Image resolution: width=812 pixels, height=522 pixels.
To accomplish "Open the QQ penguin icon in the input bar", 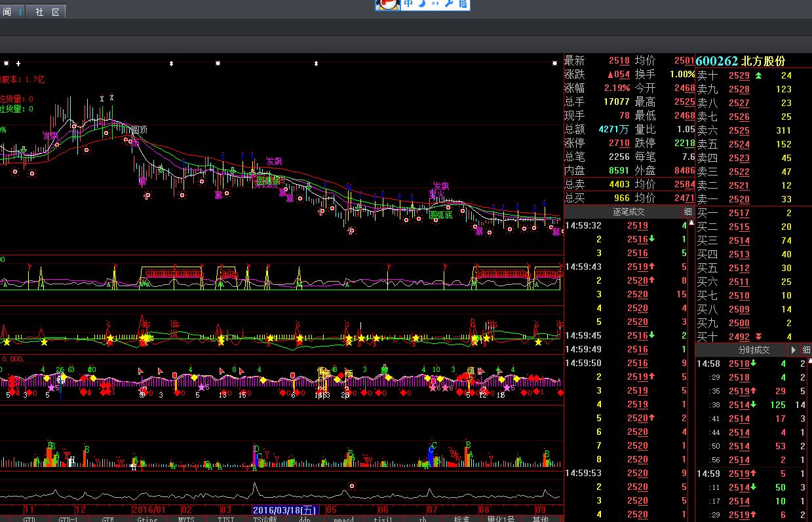I will pos(387,5).
